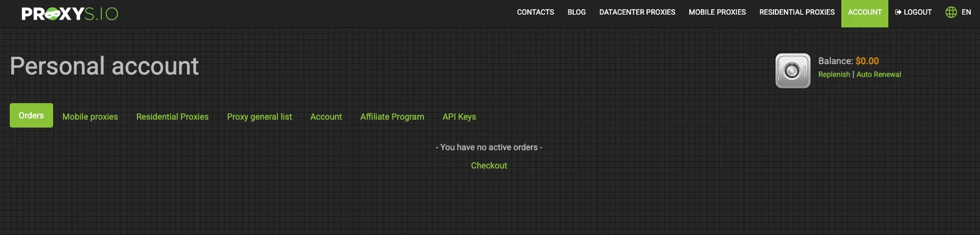Go to Datacenter Proxies

[x=637, y=12]
